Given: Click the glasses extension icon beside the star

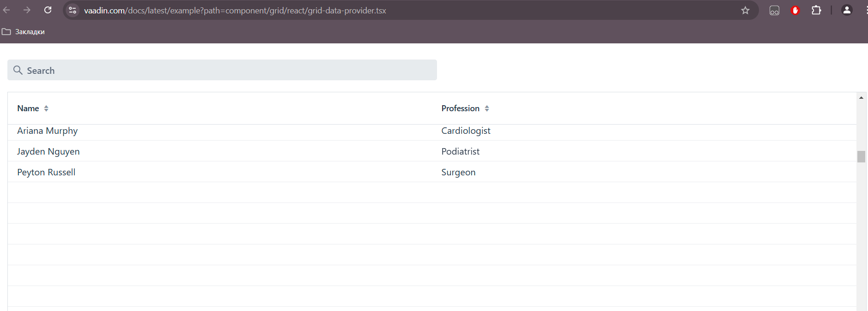Looking at the screenshot, I should 774,10.
